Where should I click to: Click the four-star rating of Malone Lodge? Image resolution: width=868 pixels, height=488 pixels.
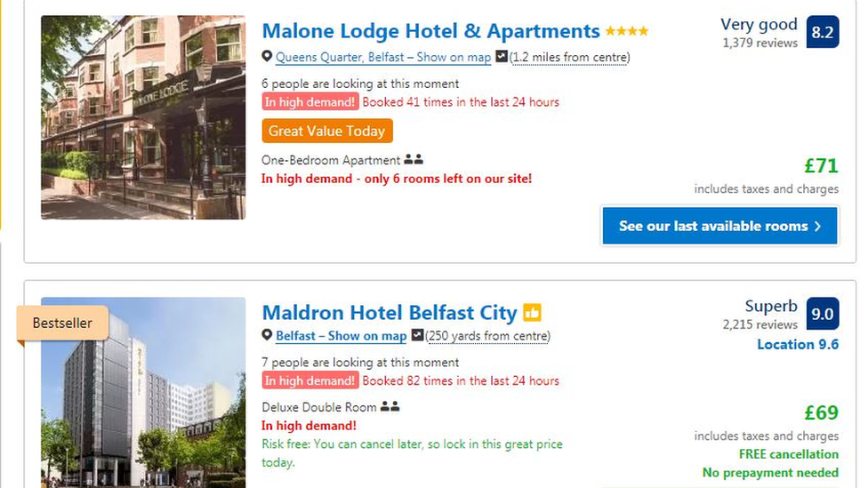(x=627, y=31)
